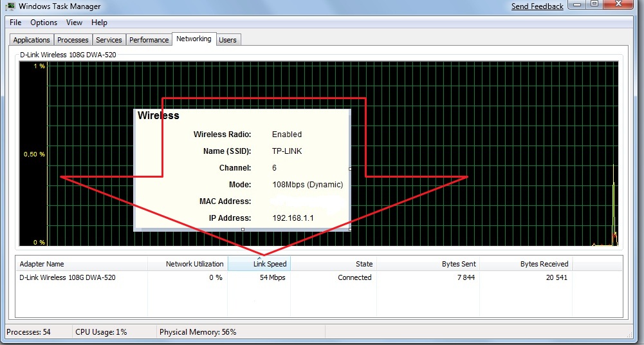Open the Options menu
The width and height of the screenshot is (644, 345).
(x=44, y=23)
